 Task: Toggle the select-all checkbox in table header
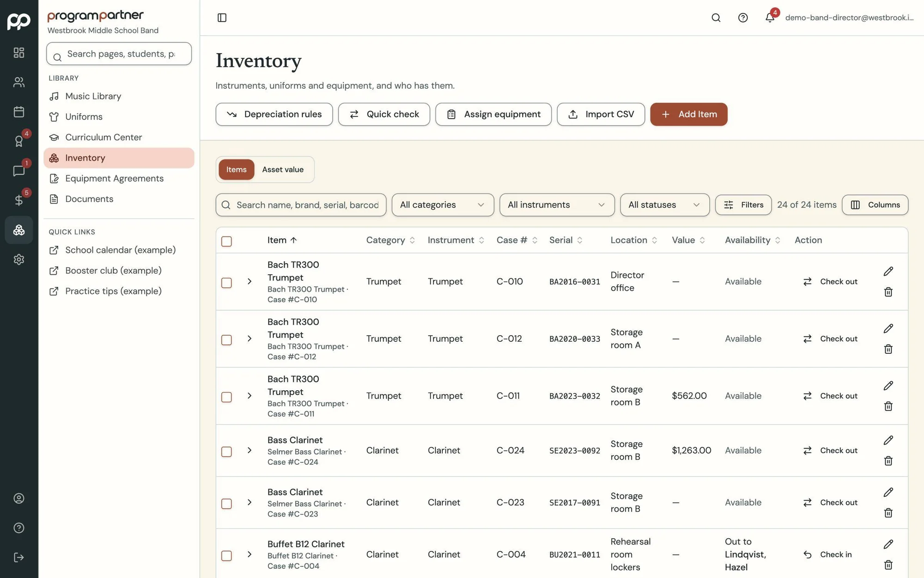coord(226,241)
